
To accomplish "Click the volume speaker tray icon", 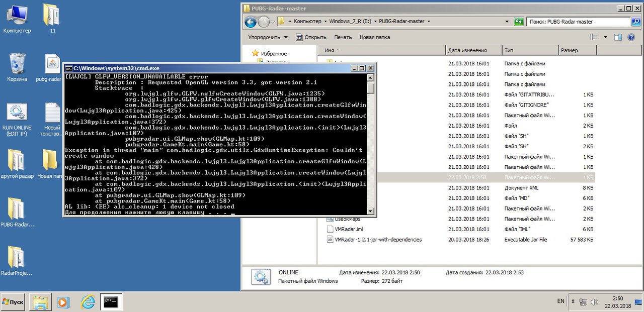I will pos(594,302).
